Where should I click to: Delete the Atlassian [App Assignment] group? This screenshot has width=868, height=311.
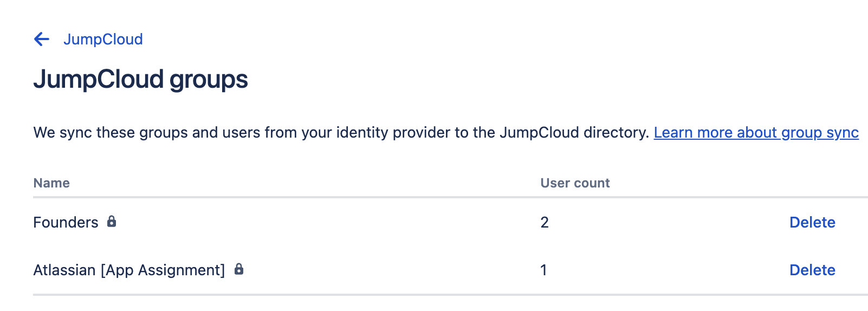[x=812, y=270]
